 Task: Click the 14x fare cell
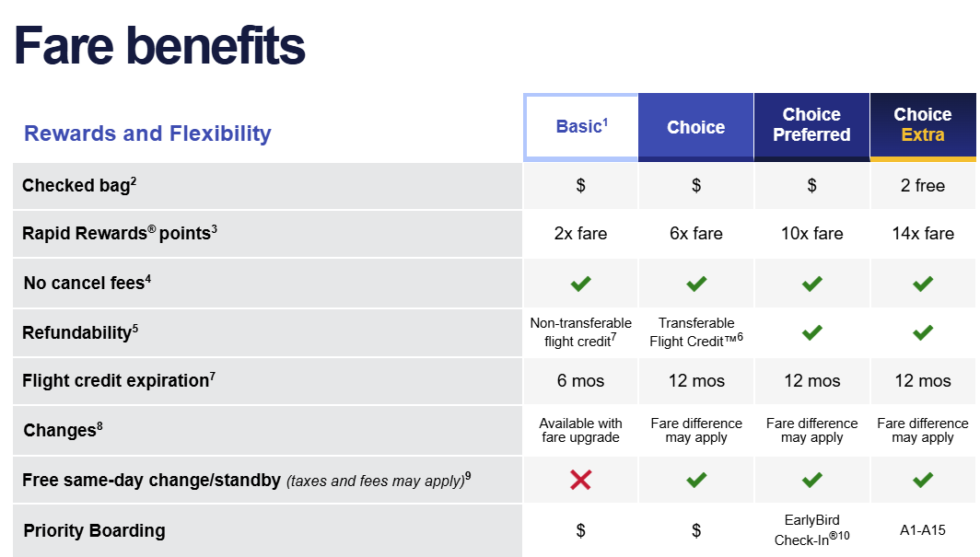[x=923, y=234]
